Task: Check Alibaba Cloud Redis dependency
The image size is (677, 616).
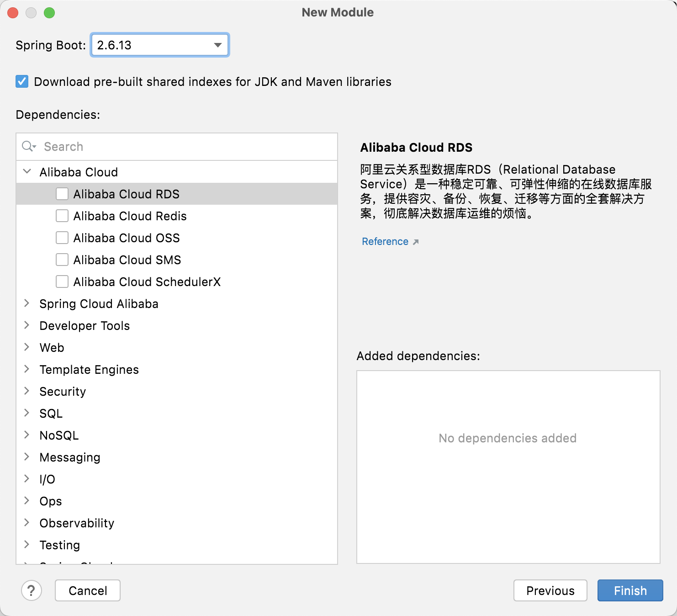Action: [x=62, y=216]
